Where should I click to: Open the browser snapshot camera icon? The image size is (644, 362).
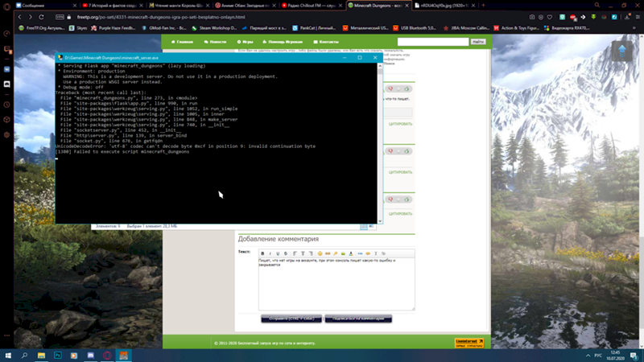[532, 17]
